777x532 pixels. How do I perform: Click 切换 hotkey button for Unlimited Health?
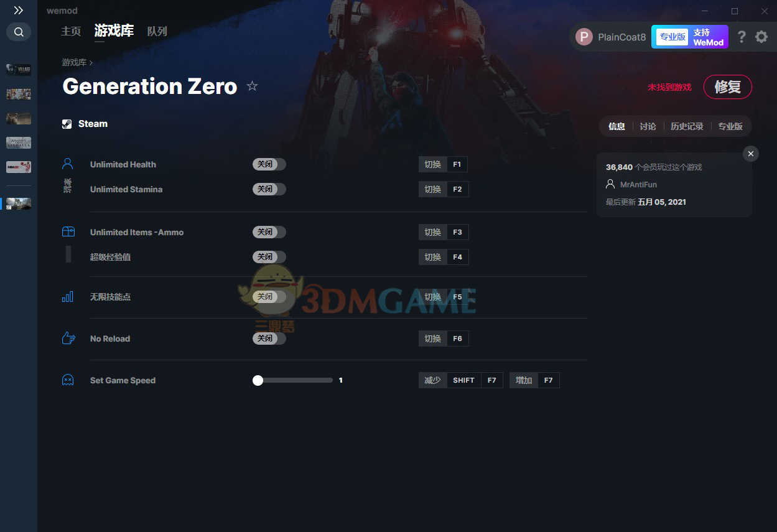[433, 164]
